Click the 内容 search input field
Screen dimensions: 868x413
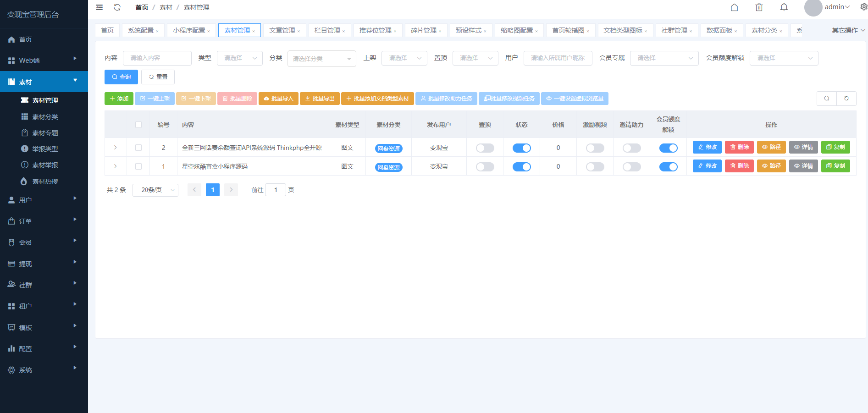point(157,58)
